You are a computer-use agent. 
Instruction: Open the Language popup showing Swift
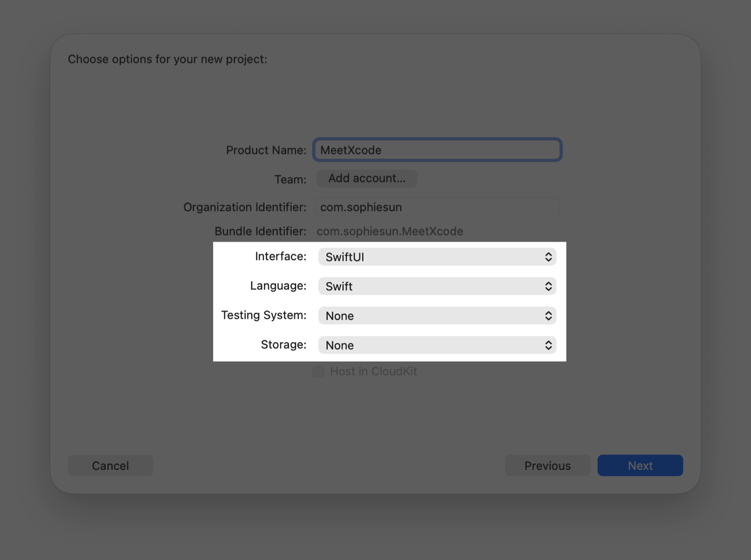437,286
